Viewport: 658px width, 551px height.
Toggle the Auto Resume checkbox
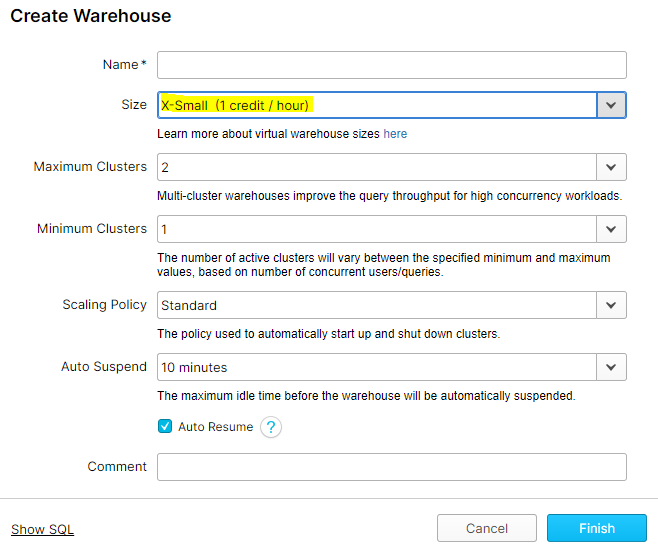[165, 427]
